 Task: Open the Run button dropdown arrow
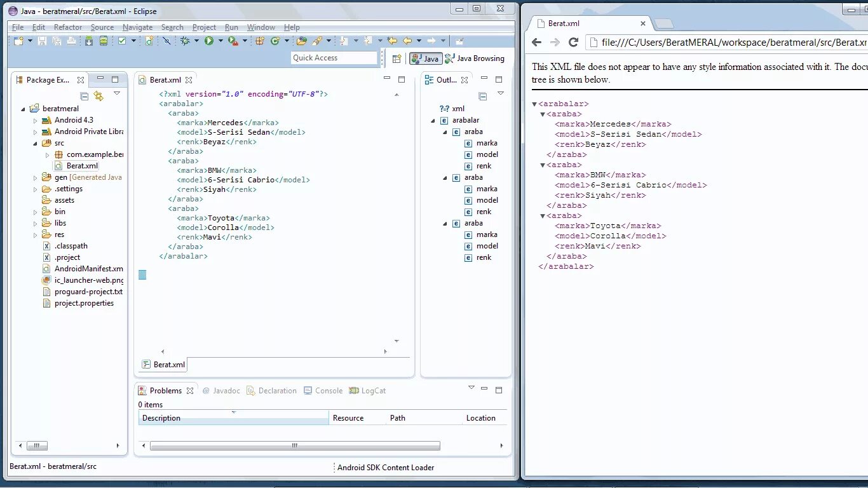220,41
